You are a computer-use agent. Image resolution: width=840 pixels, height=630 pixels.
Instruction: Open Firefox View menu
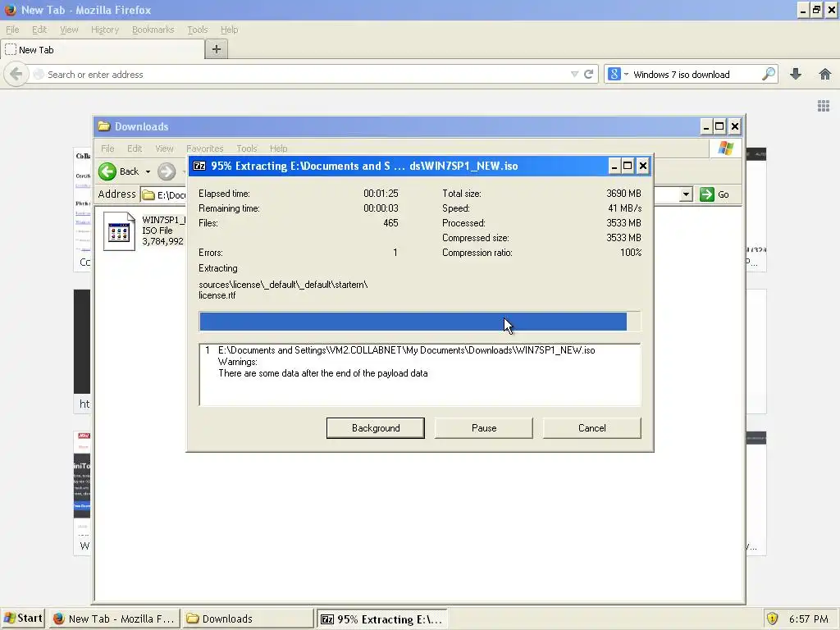click(69, 30)
